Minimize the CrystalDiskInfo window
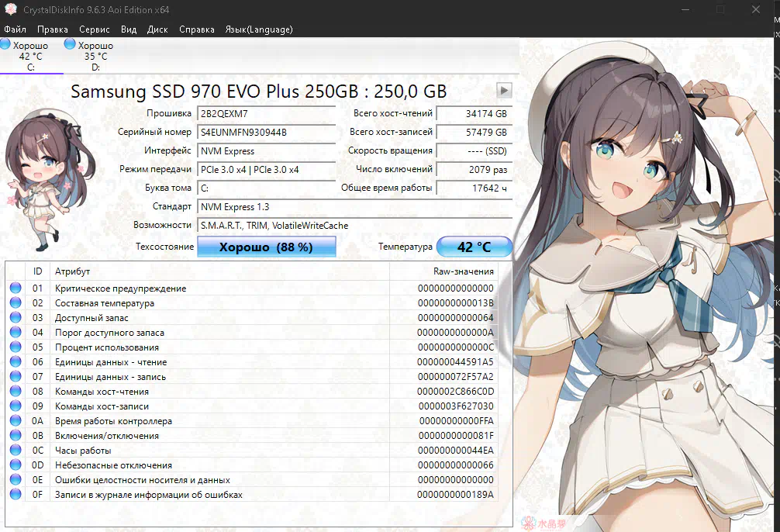780x532 pixels. coord(685,9)
